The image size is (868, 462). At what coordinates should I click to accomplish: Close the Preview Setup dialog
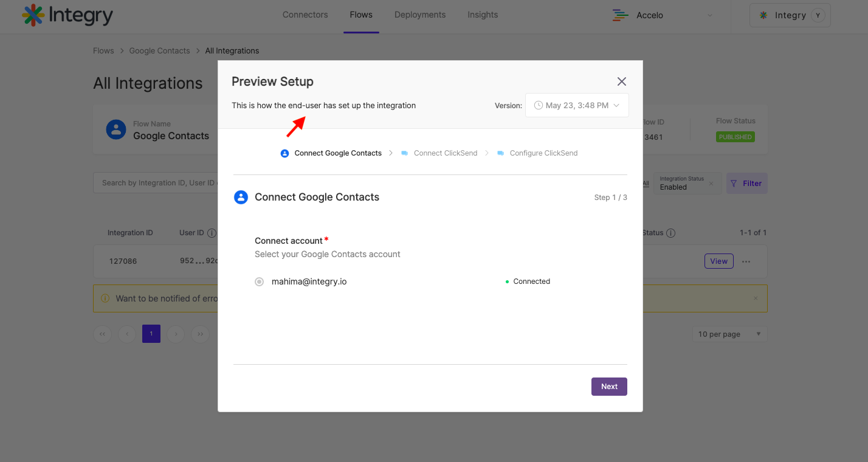[x=621, y=81]
